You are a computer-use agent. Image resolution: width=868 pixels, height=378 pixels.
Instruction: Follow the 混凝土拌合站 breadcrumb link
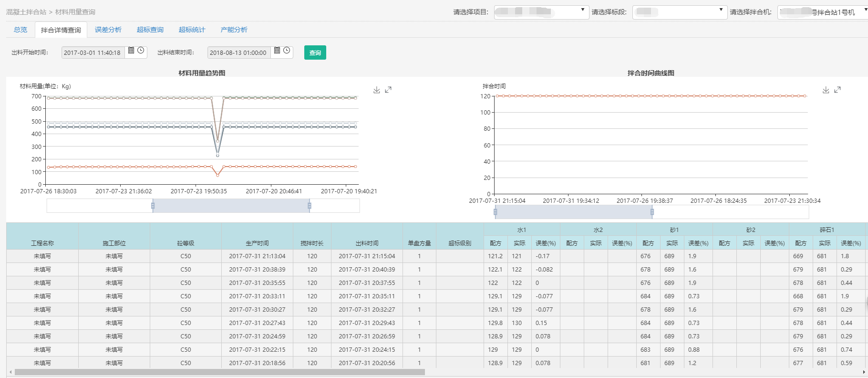pos(26,12)
